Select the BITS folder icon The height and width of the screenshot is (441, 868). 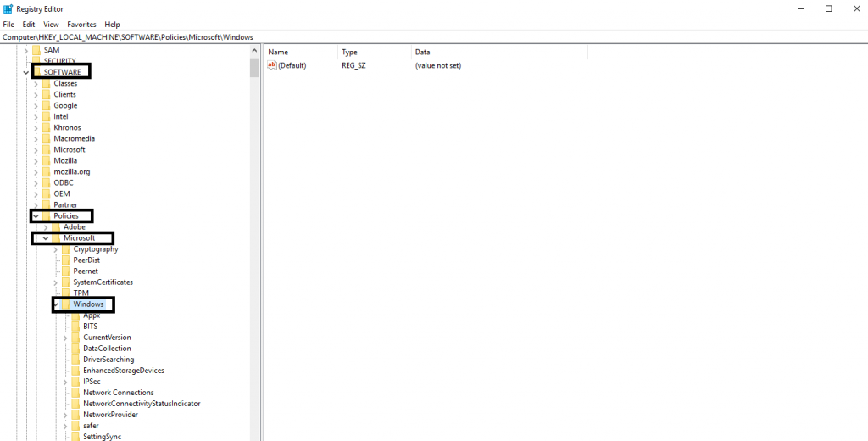coord(75,327)
